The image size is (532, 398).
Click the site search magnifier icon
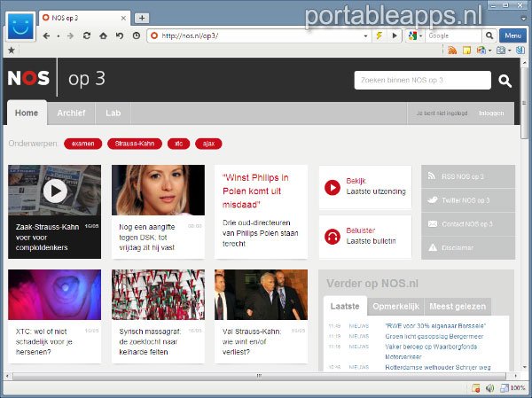click(505, 81)
